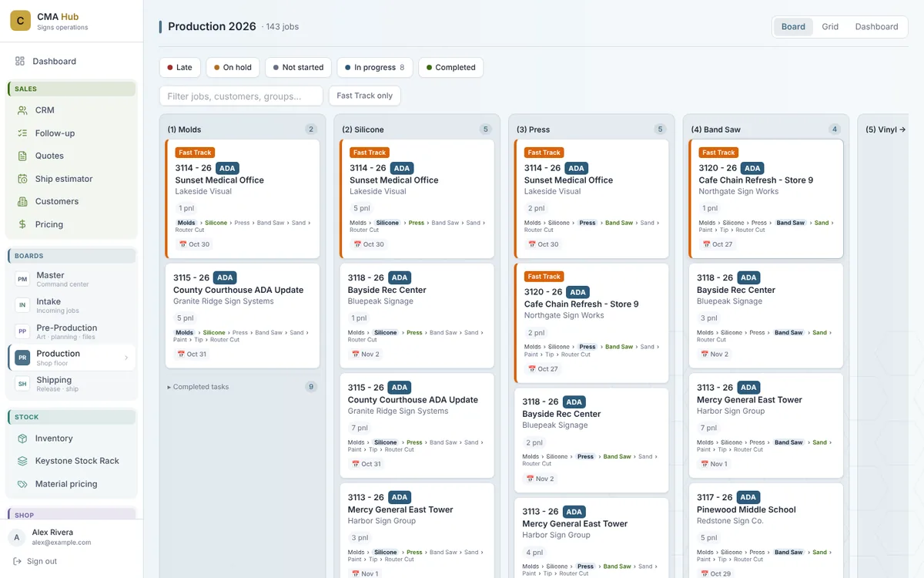Image resolution: width=924 pixels, height=578 pixels.
Task: Open the Pricing dollar icon under Sales
Action: (x=22, y=224)
